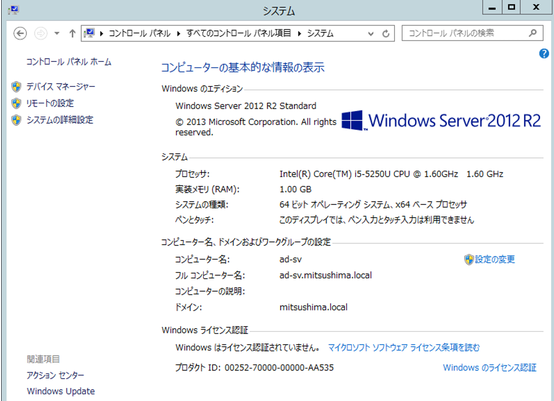Open Windows Update link
Screen dimensions: 554x401
coord(61,391)
